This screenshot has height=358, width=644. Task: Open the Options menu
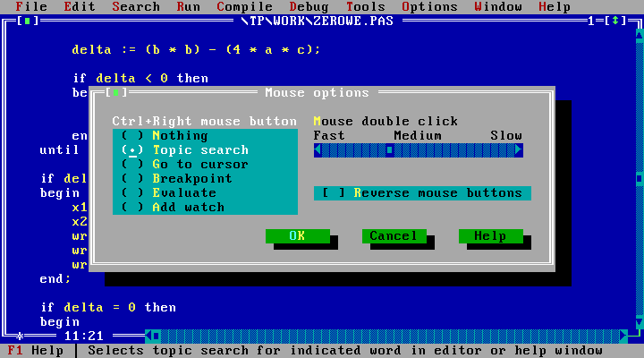pos(429,6)
